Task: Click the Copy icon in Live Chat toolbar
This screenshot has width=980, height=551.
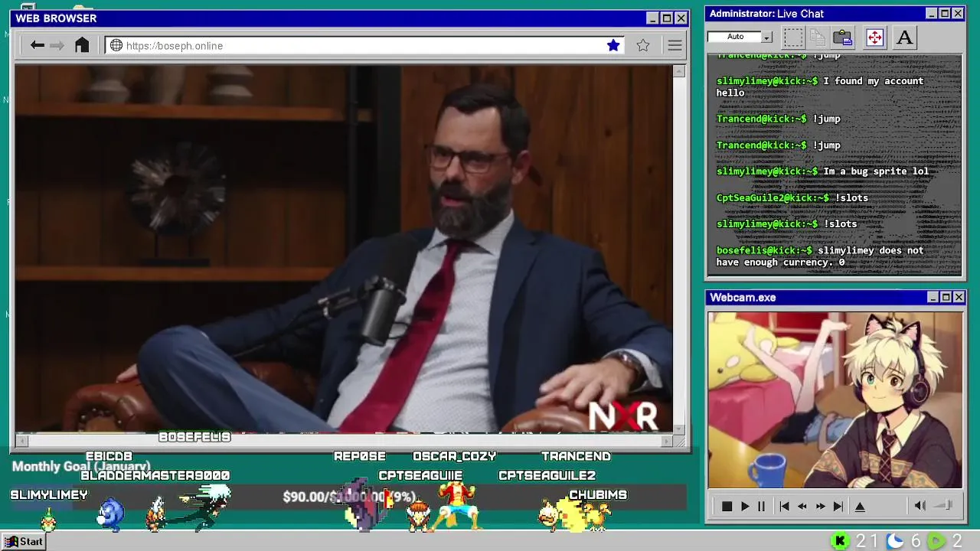Action: click(818, 37)
